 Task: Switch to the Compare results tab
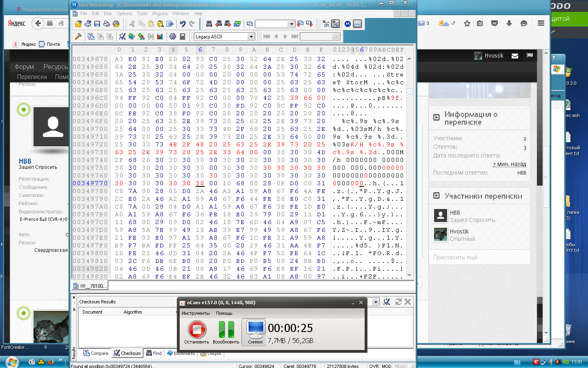coord(96,353)
